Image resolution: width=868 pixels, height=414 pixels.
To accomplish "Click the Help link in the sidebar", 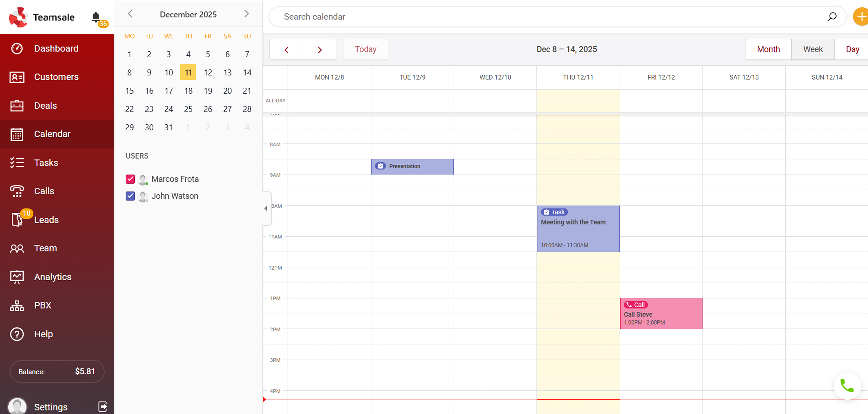I will point(43,334).
